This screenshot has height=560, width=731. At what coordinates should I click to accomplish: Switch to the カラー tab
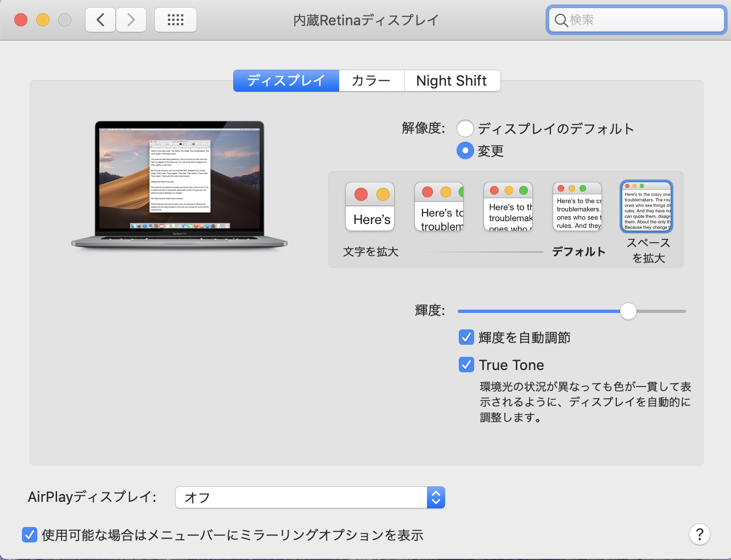[x=371, y=81]
